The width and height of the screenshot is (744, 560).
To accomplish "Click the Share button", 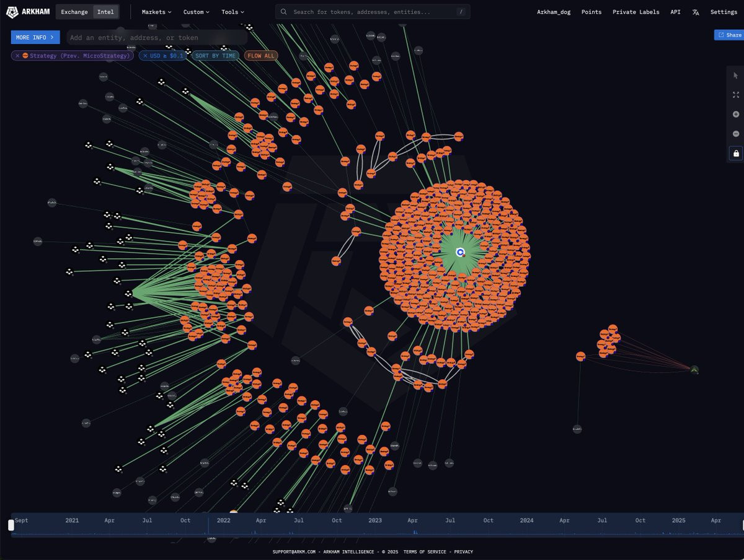I will click(x=728, y=35).
